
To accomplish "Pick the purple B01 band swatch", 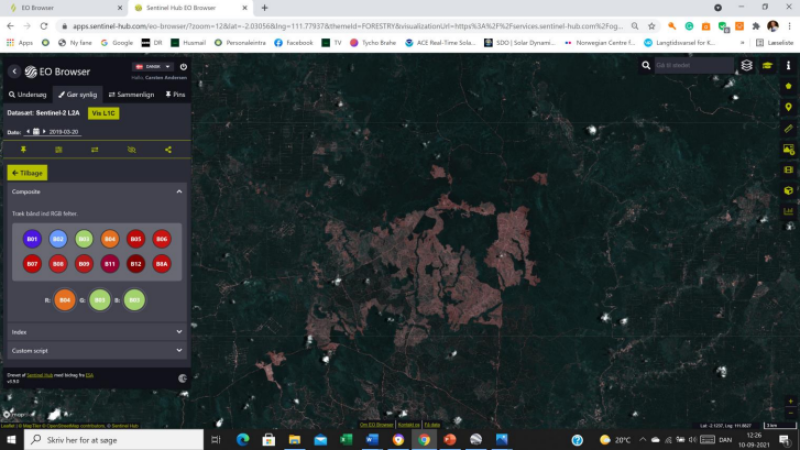I will pos(32,238).
